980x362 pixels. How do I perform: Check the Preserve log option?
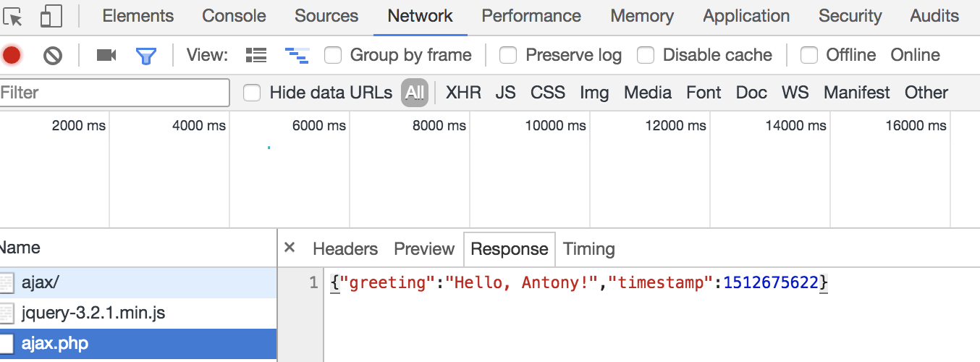pos(509,55)
